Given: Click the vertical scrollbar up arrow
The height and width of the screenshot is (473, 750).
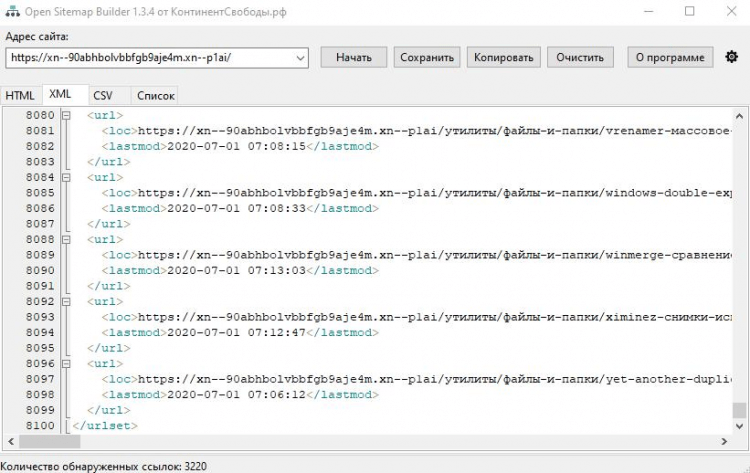Looking at the screenshot, I should (x=739, y=116).
